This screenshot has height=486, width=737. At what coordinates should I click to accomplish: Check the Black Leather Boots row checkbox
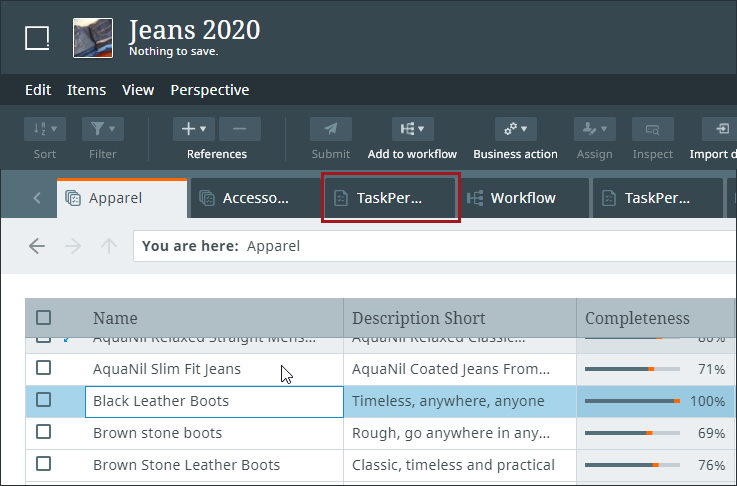[x=44, y=400]
